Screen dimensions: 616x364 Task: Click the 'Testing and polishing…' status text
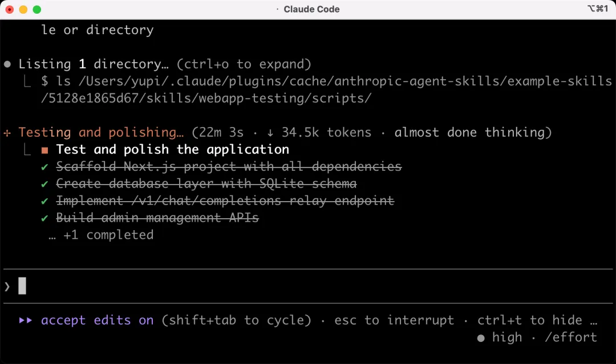[101, 132]
